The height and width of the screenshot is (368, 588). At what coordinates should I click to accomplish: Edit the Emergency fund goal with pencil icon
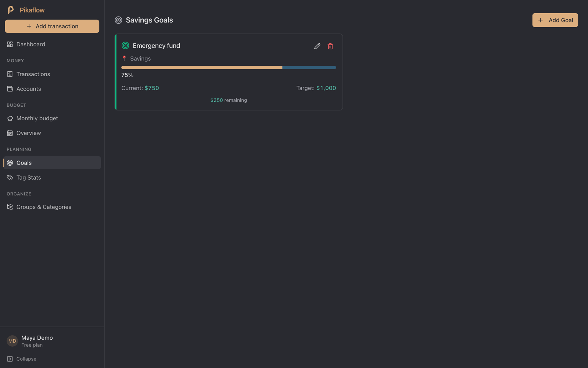tap(317, 46)
